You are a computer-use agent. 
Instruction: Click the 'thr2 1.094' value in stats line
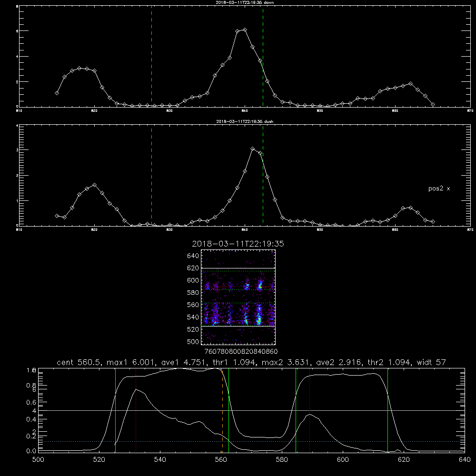click(389, 362)
